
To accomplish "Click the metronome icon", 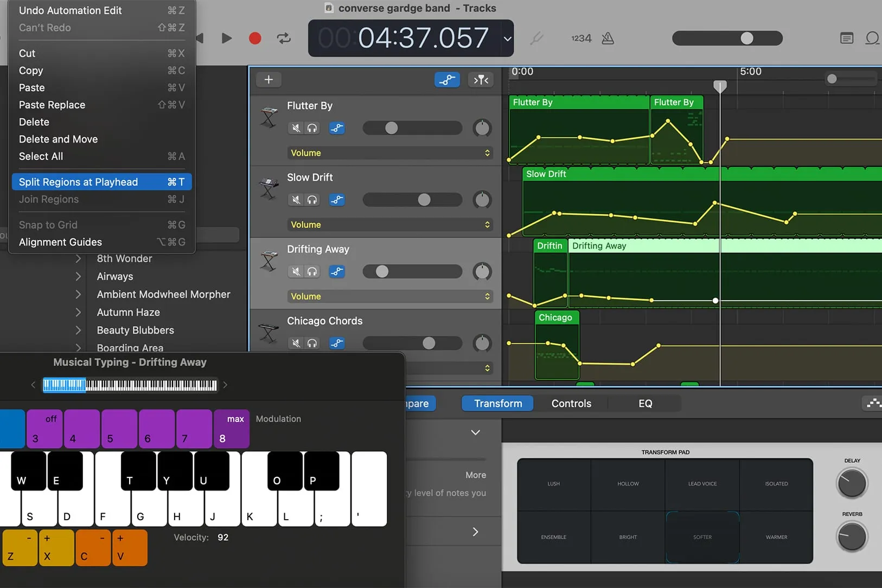I will pos(608,38).
